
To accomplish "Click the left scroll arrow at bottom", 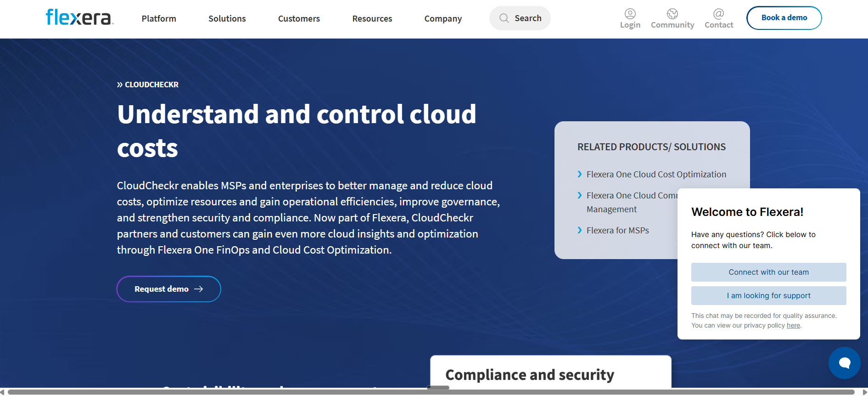I will 2,392.
